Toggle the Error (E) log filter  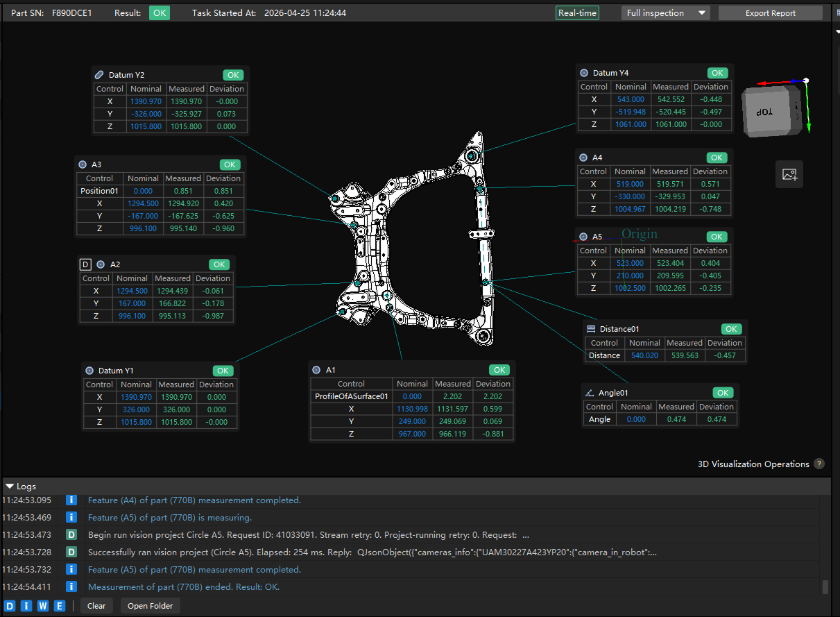click(60, 606)
